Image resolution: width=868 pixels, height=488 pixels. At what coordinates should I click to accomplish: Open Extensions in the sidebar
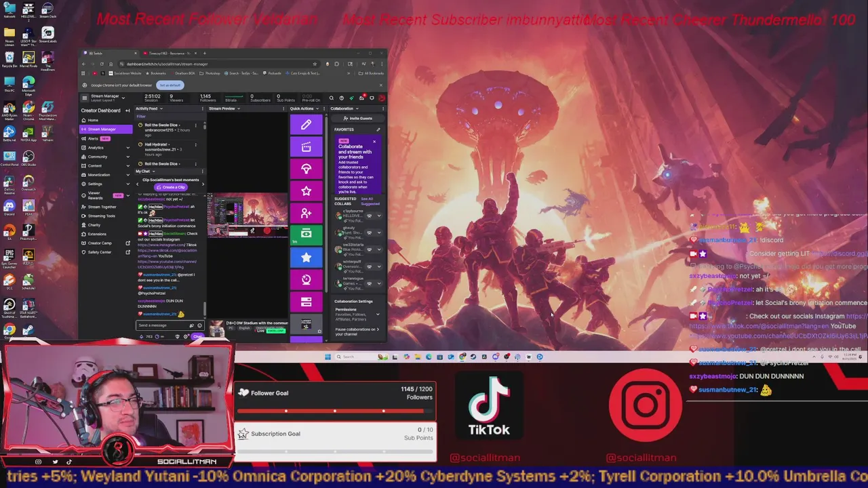(106, 234)
